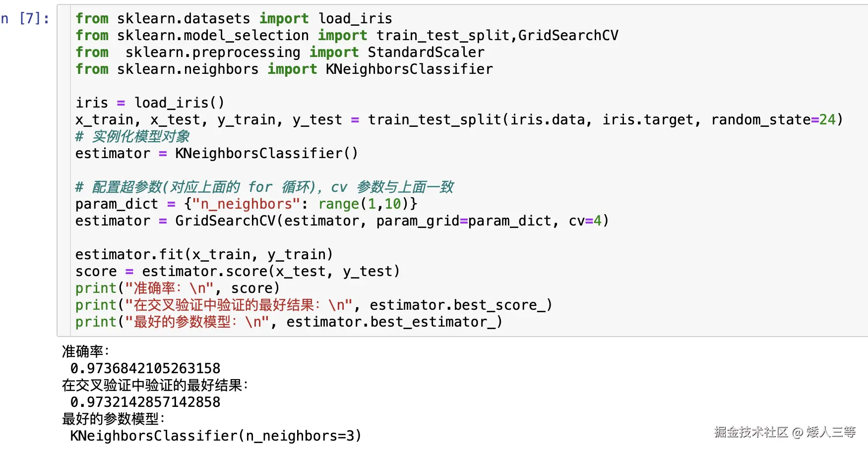
Task: Click the "n_neighbors" string in param_dict
Action: tap(246, 204)
